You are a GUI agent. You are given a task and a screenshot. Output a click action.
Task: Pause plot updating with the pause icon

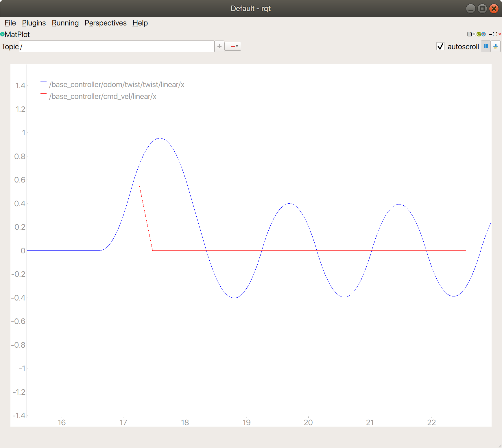pos(486,46)
